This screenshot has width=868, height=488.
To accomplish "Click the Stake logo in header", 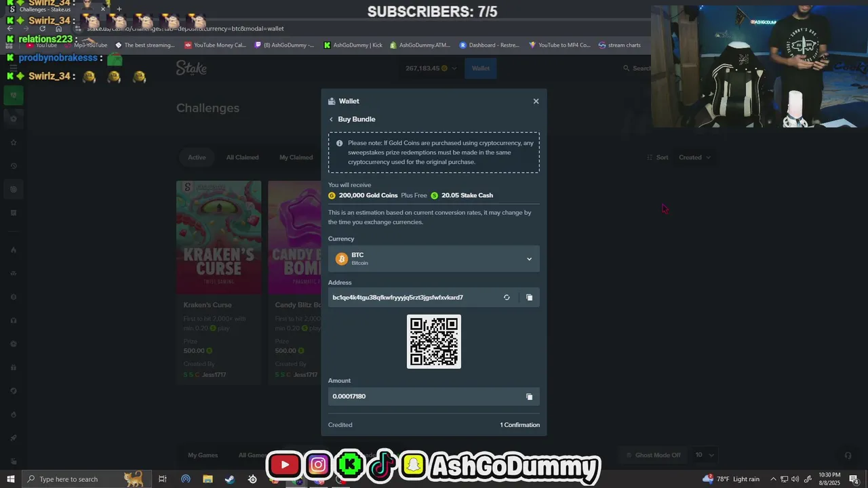I will [x=191, y=68].
